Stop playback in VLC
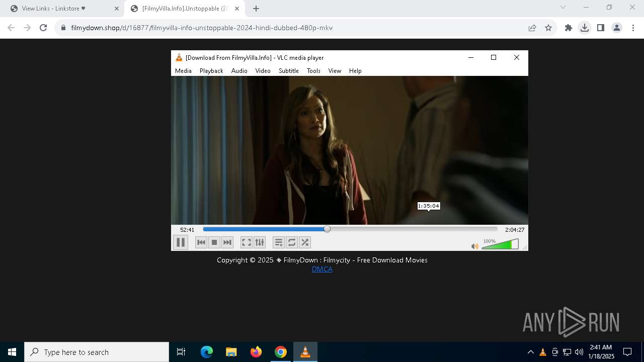The image size is (644, 362). 214,242
